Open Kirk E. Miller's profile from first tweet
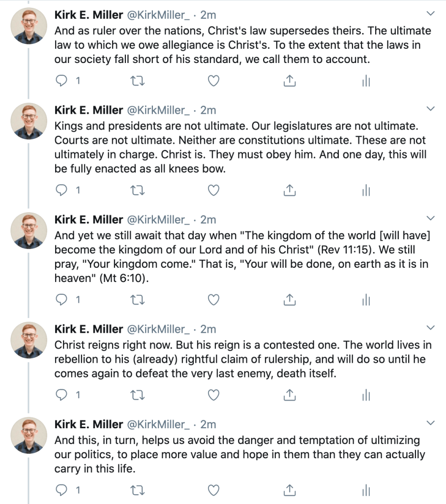Screen dimensions: 446x504 [x=89, y=15]
